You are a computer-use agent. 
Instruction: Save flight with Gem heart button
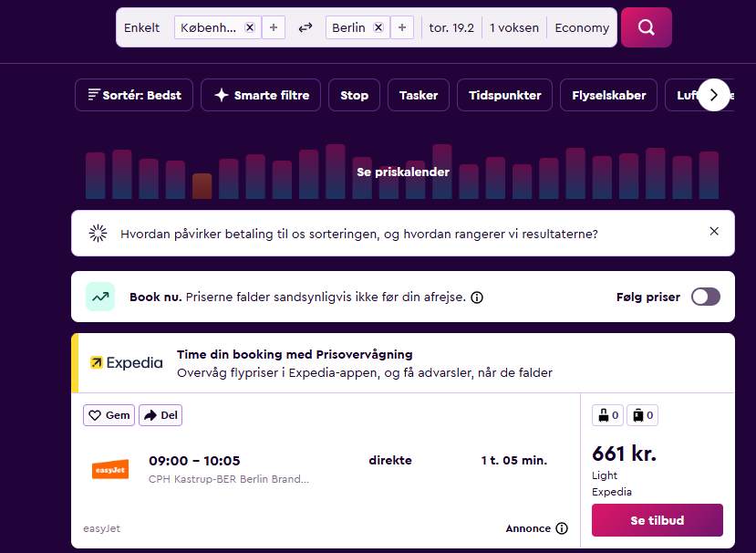coord(109,415)
